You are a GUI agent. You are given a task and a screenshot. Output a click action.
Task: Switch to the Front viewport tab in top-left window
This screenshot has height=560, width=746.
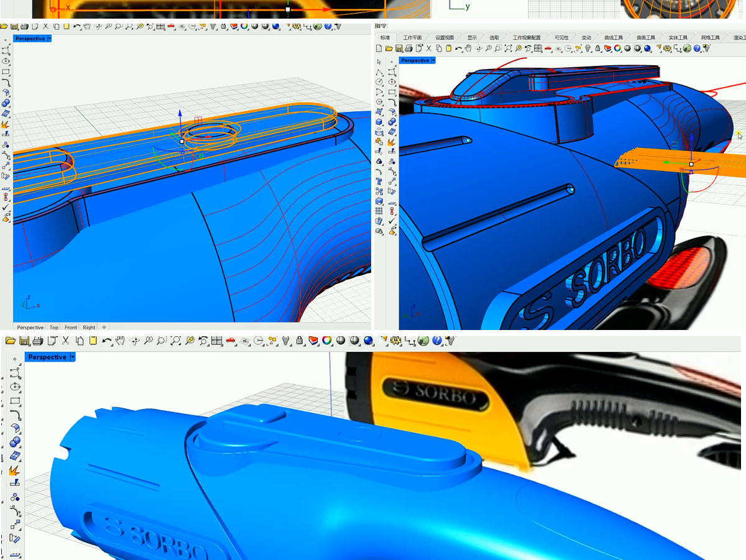[x=71, y=327]
